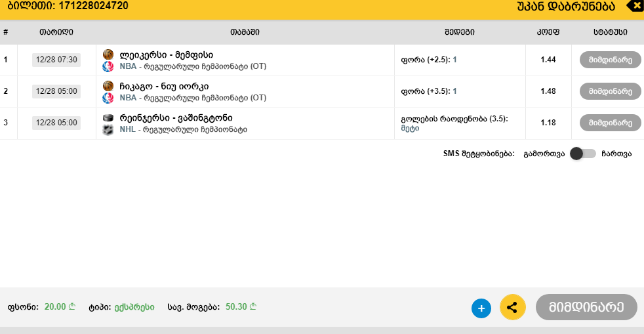Select გამორთვა label for SMS
The height and width of the screenshot is (334, 644).
coord(544,154)
